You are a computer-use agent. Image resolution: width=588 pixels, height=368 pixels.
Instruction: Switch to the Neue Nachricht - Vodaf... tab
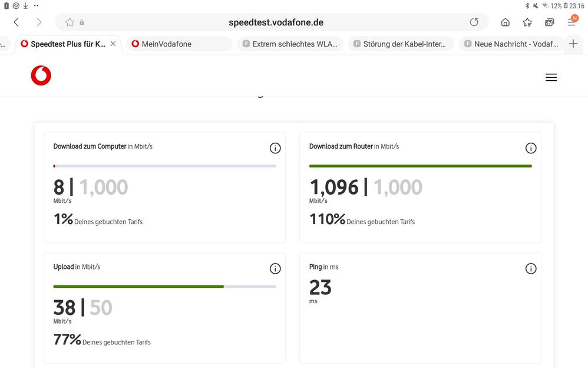click(511, 44)
